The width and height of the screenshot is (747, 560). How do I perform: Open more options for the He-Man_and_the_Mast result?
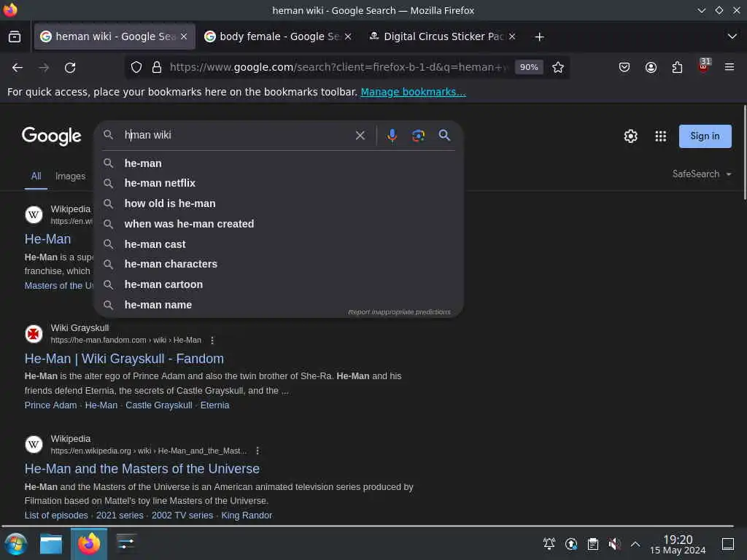(x=258, y=451)
